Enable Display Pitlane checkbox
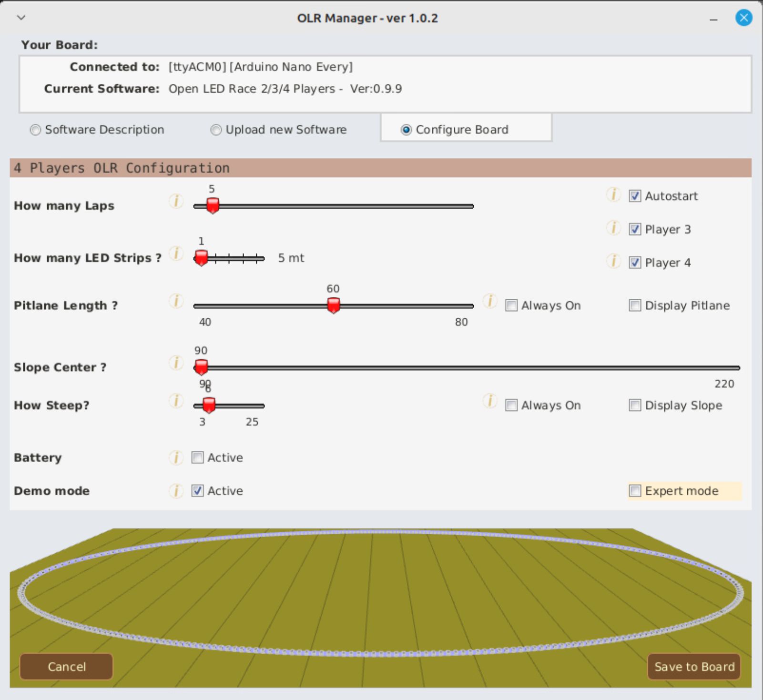 [635, 305]
